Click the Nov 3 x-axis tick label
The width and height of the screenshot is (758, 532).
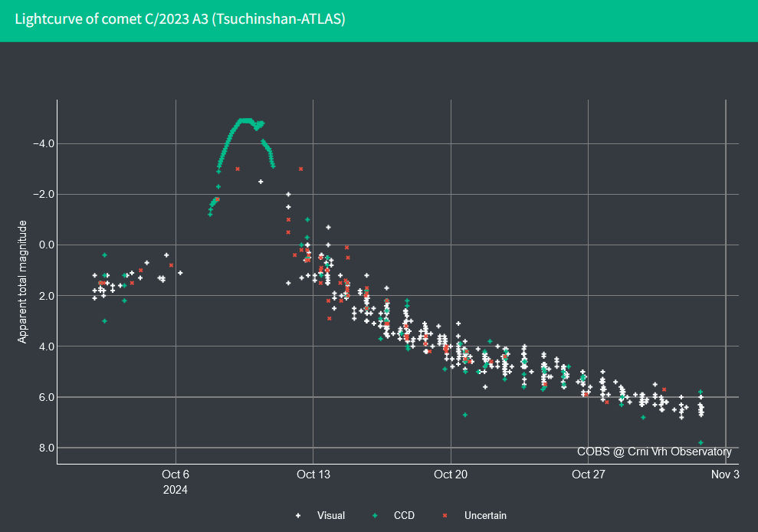(724, 475)
